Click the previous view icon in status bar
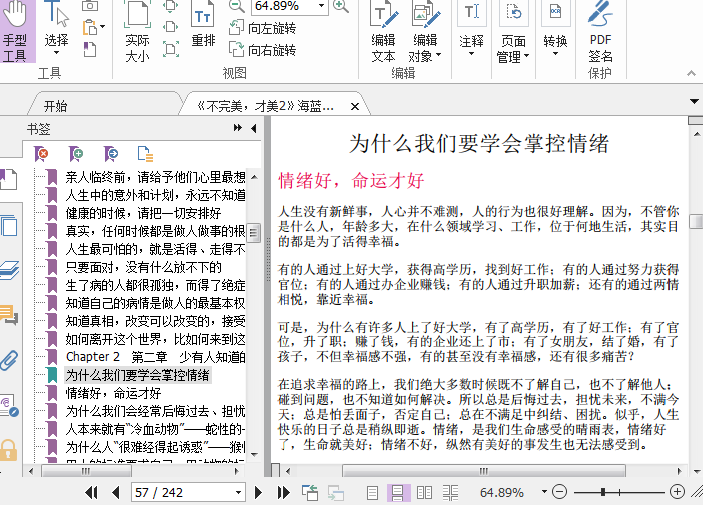Screen dimensions: 703x505 pos(310,493)
